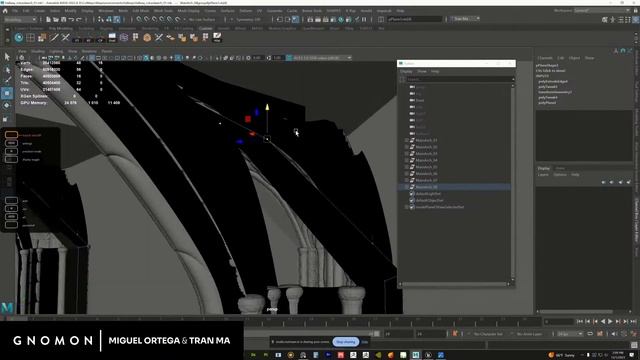The height and width of the screenshot is (360, 640).
Task: Click the New Scene icon on status line
Action: pos(48,19)
